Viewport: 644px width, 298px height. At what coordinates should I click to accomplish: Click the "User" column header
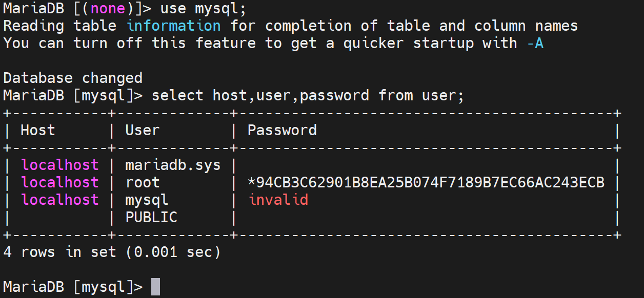[143, 130]
